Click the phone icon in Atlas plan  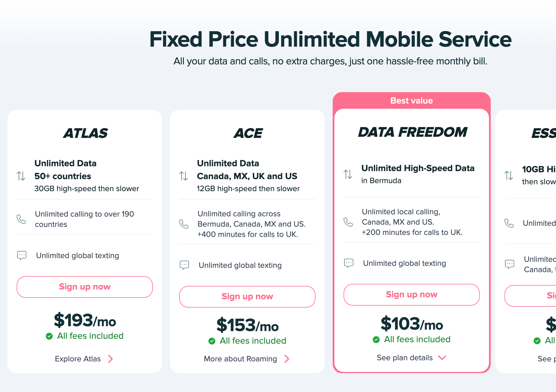pos(21,219)
